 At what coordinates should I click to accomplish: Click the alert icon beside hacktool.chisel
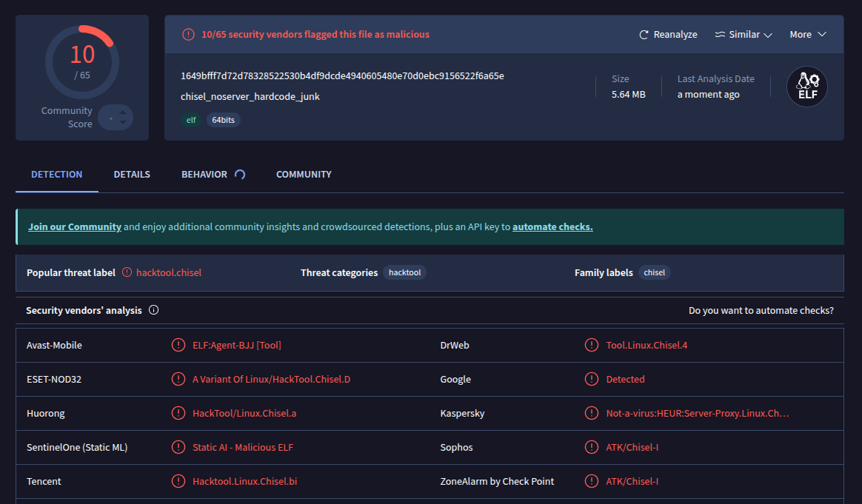[x=127, y=272]
